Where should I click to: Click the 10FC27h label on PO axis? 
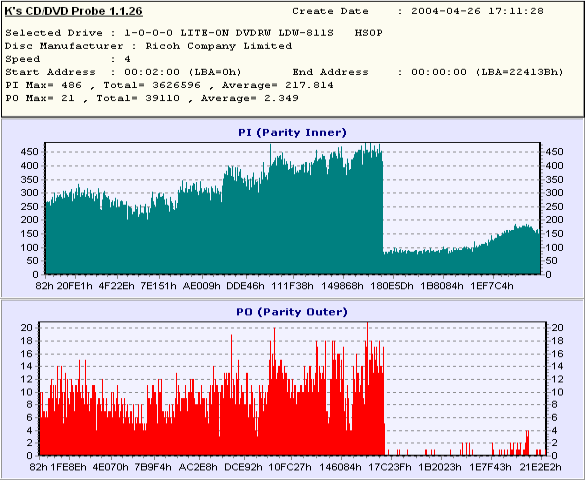(x=290, y=467)
